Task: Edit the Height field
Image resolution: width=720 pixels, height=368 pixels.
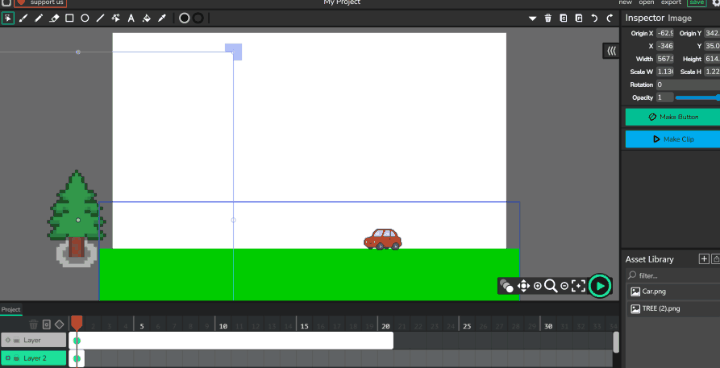Action: 712,59
